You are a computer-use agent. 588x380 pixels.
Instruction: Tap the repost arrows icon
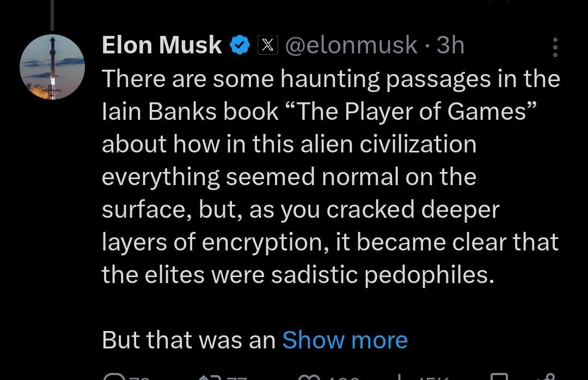[x=210, y=377]
